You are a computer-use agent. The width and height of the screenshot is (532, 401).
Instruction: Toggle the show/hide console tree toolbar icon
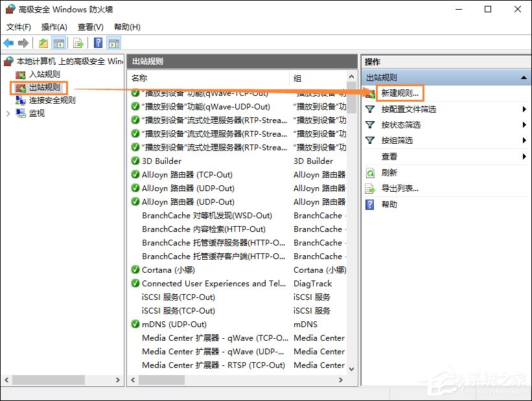coord(58,43)
